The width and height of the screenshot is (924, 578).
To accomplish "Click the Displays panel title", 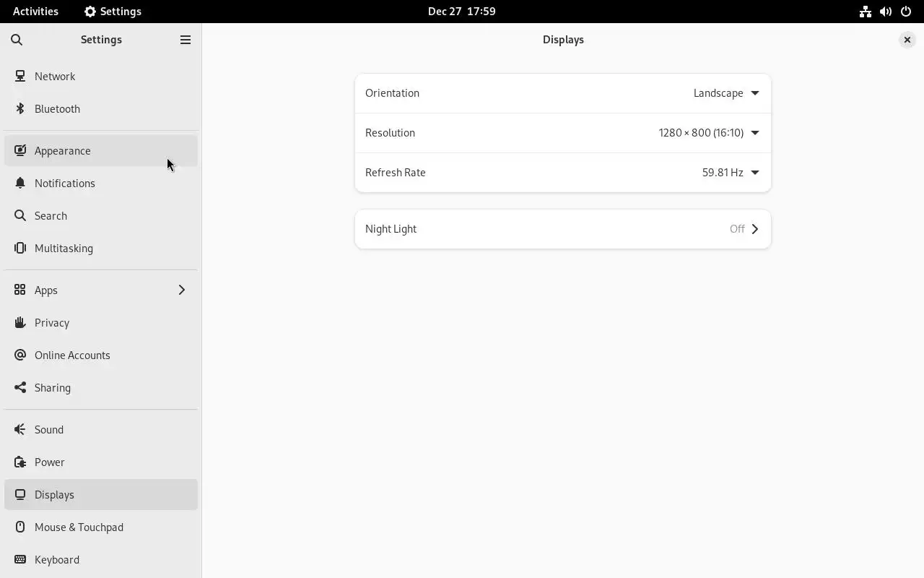I will (x=563, y=40).
